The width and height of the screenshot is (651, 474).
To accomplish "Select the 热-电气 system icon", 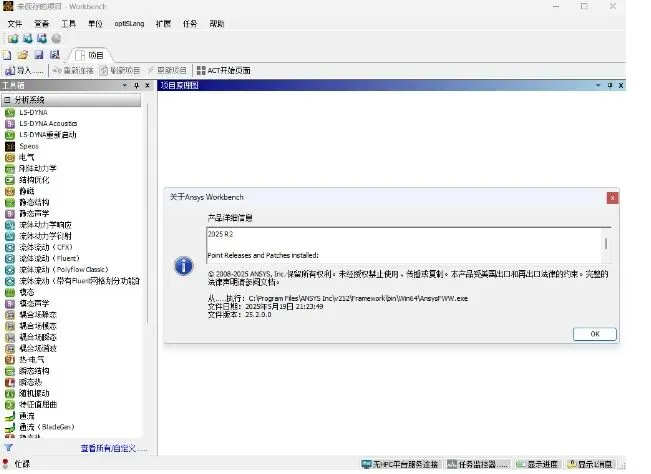I will tap(10, 359).
